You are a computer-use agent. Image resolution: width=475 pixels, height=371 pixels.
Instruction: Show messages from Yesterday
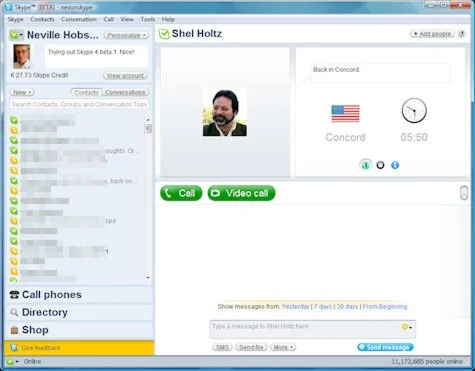pyautogui.click(x=296, y=307)
